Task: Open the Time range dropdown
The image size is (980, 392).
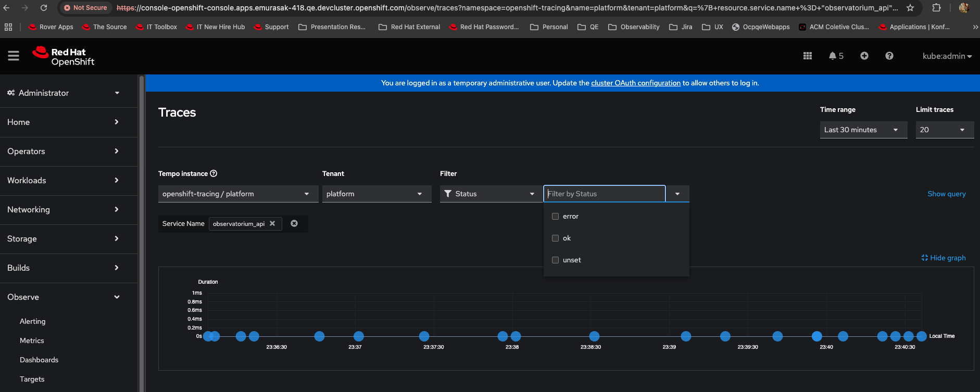Action: point(863,130)
